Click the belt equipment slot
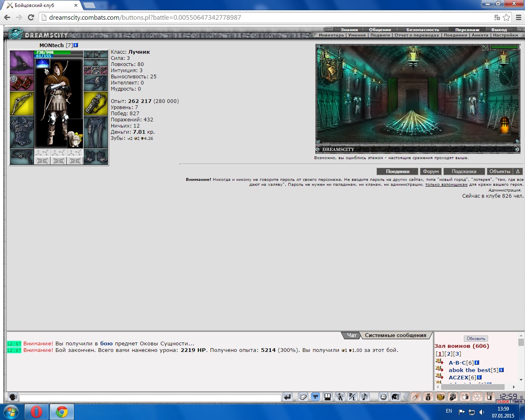Screen dimensions: 525x420 coord(22,157)
